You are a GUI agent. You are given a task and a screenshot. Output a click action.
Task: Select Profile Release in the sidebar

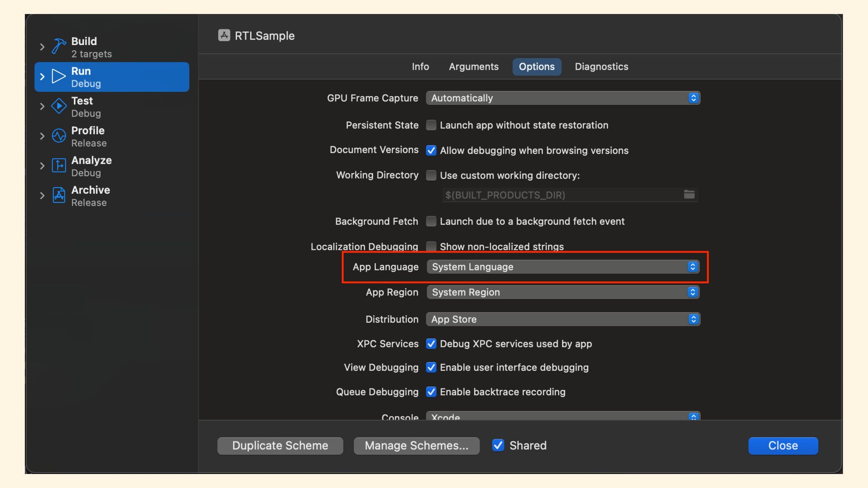point(112,136)
